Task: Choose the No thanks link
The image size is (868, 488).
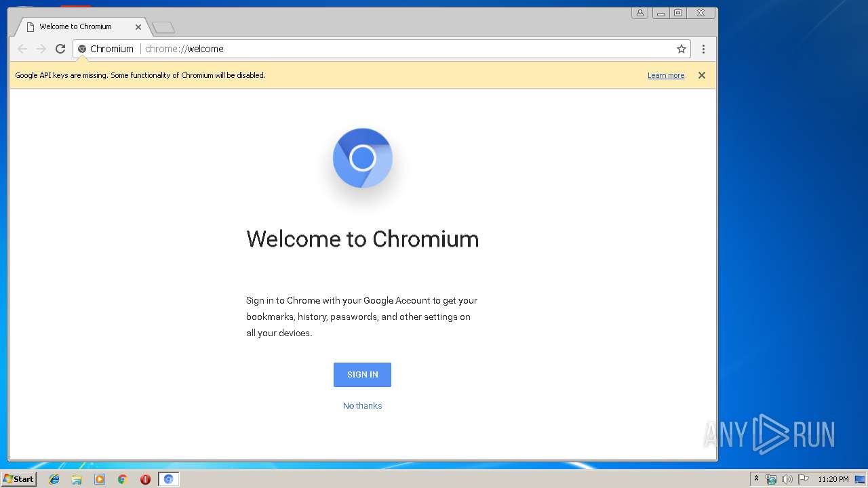Action: 363,406
